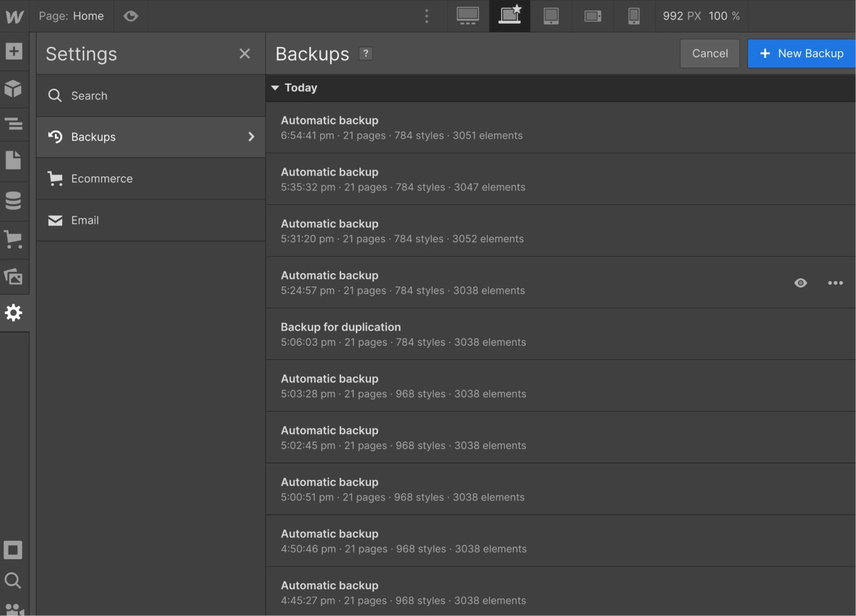Preview the 5:24:57 pm automatic backup
This screenshot has width=856, height=616.
[x=800, y=282]
